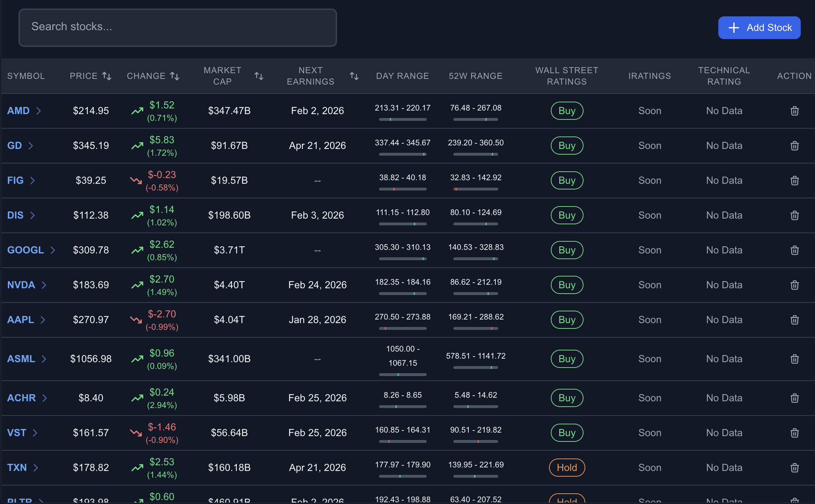Click the Add Stock button

[x=759, y=27]
